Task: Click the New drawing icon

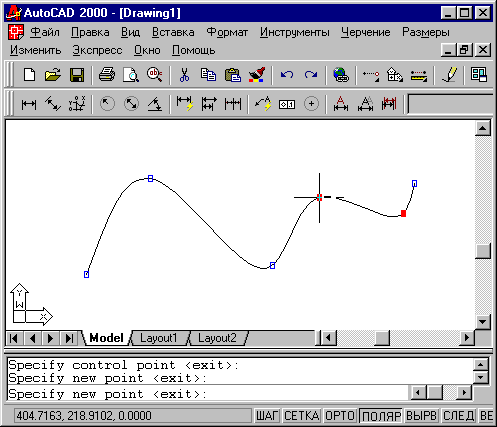Action: point(29,75)
